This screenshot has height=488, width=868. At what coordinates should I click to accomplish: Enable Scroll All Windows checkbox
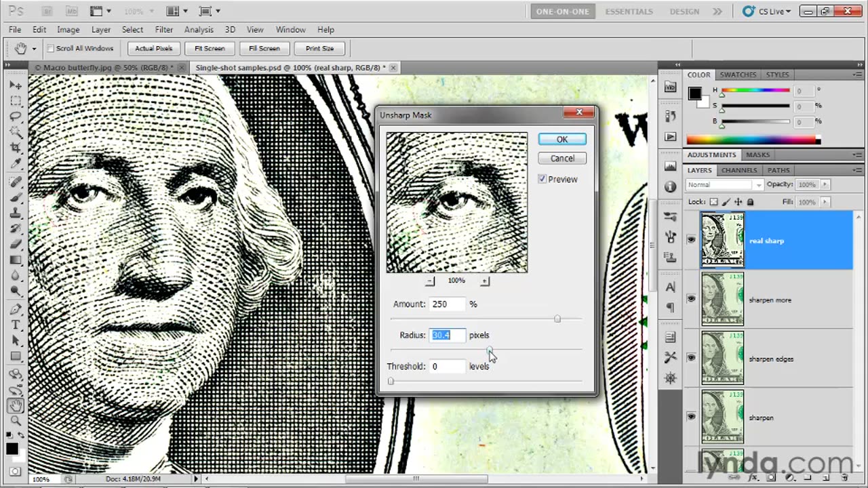[x=50, y=48]
